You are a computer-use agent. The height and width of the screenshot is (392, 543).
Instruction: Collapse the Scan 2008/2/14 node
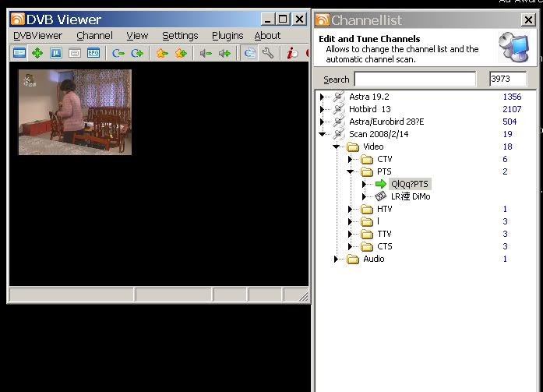coord(322,134)
